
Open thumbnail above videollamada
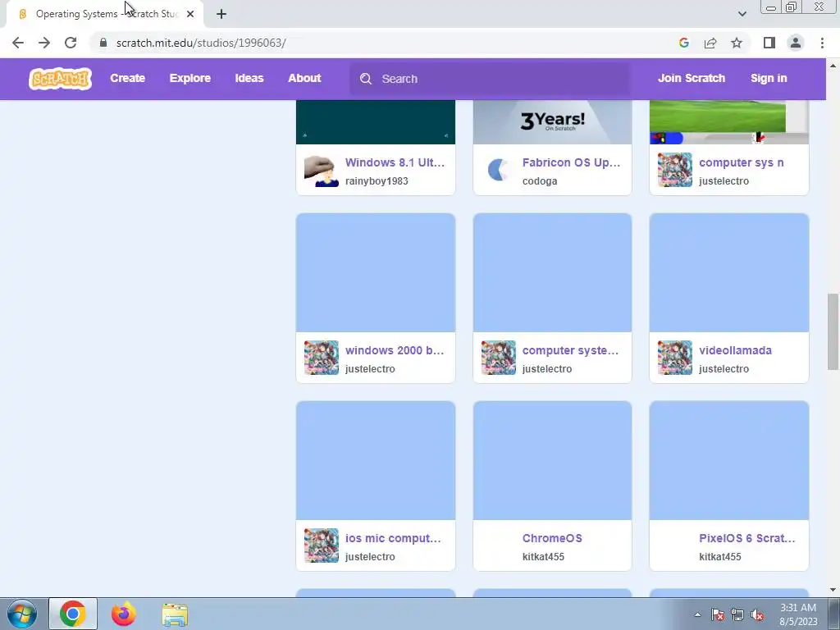(729, 272)
